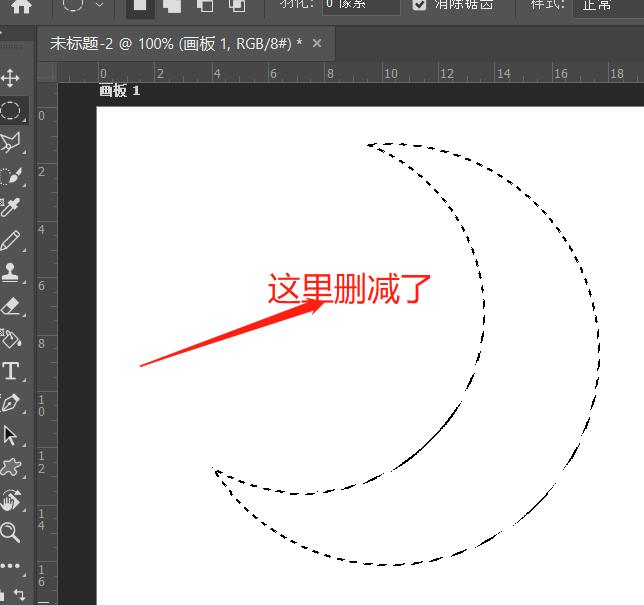Select the Pencil tool
Screen dimensions: 644x605
click(11, 241)
